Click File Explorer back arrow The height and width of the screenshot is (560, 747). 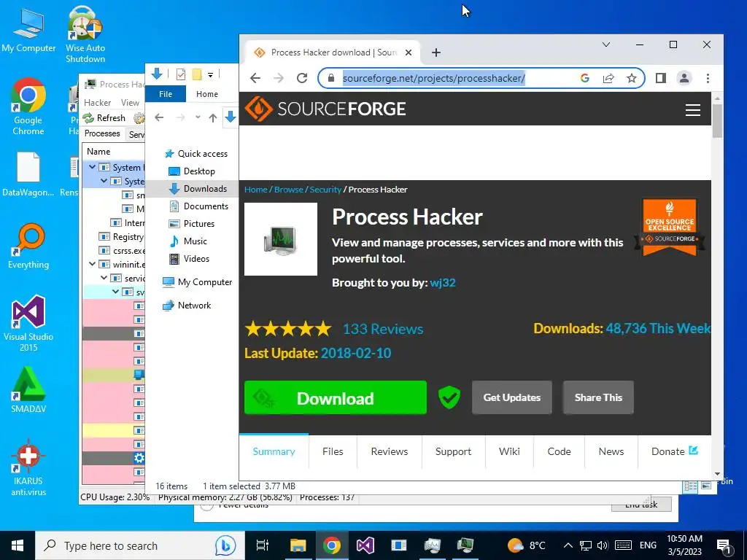pyautogui.click(x=159, y=117)
